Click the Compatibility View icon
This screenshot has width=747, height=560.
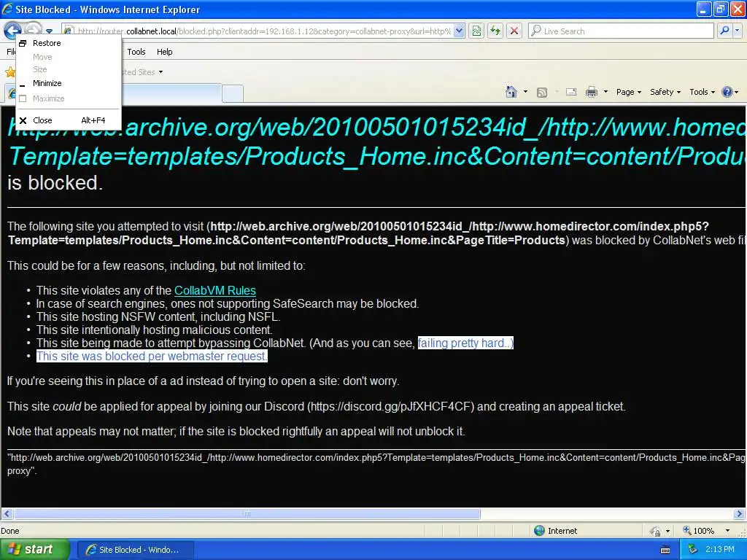click(476, 31)
